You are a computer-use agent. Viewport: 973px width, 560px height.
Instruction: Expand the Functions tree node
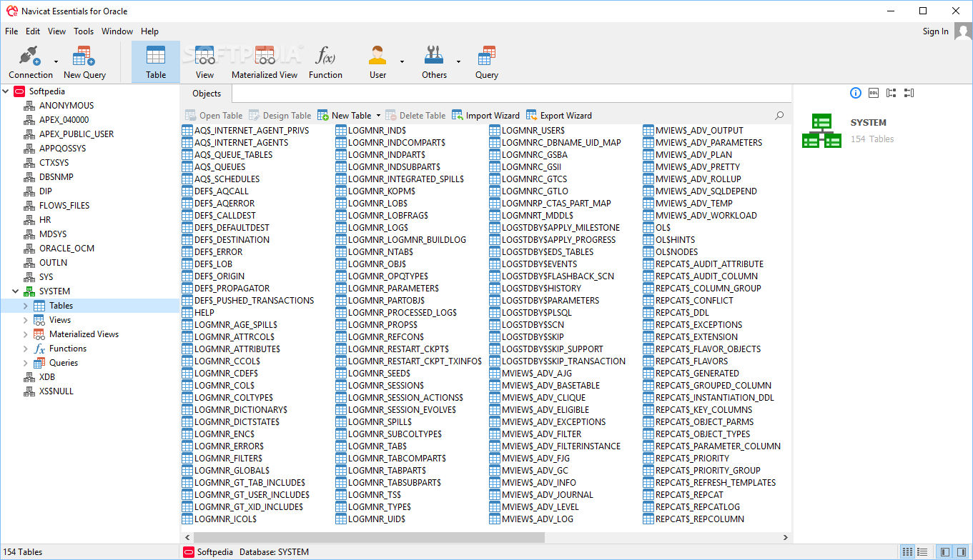(26, 349)
